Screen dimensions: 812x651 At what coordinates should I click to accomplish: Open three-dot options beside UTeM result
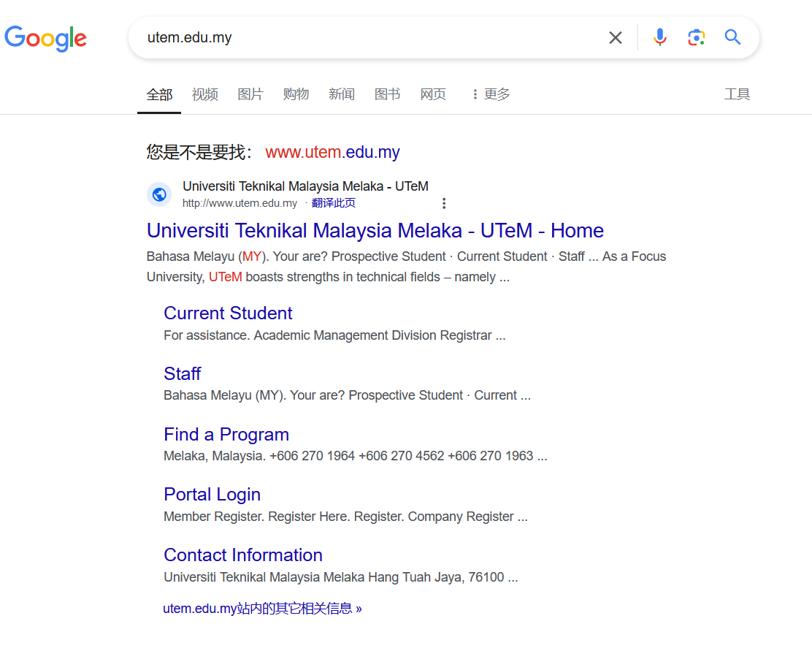(x=444, y=203)
